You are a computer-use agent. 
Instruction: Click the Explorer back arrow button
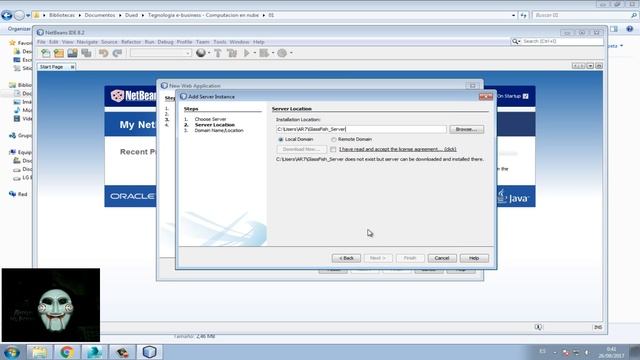point(7,15)
